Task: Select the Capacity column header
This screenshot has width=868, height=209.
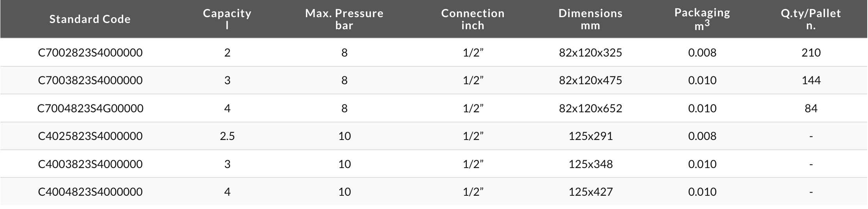Action: [x=227, y=19]
